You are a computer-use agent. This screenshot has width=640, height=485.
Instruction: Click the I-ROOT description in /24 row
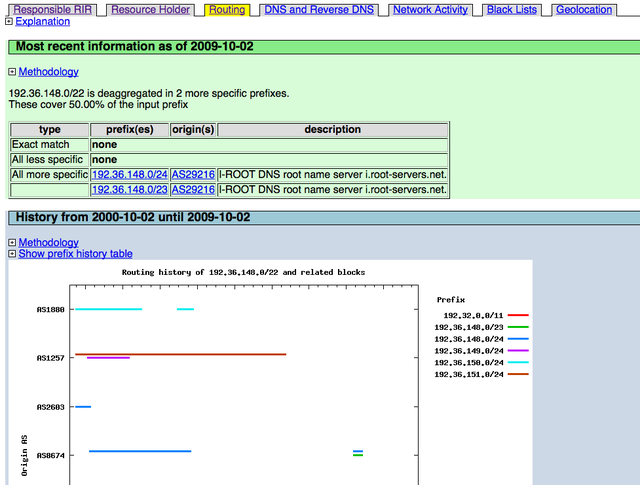pyautogui.click(x=333, y=175)
